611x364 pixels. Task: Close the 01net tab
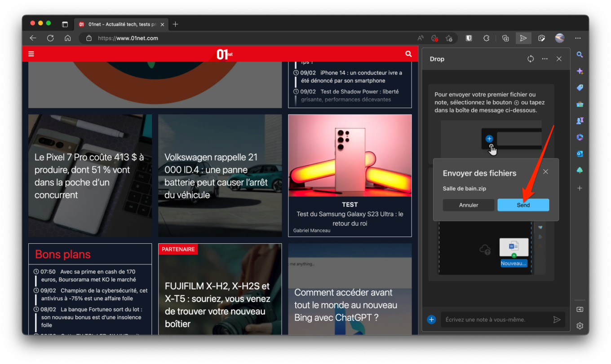click(x=162, y=24)
